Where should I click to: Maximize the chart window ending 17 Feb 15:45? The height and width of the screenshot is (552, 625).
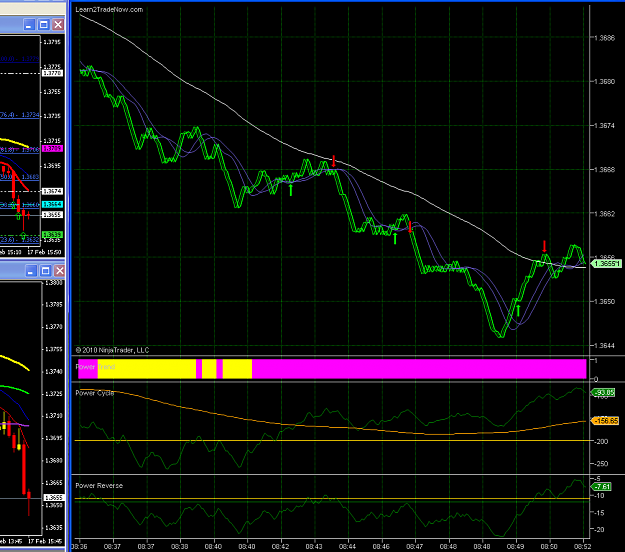coord(45,271)
